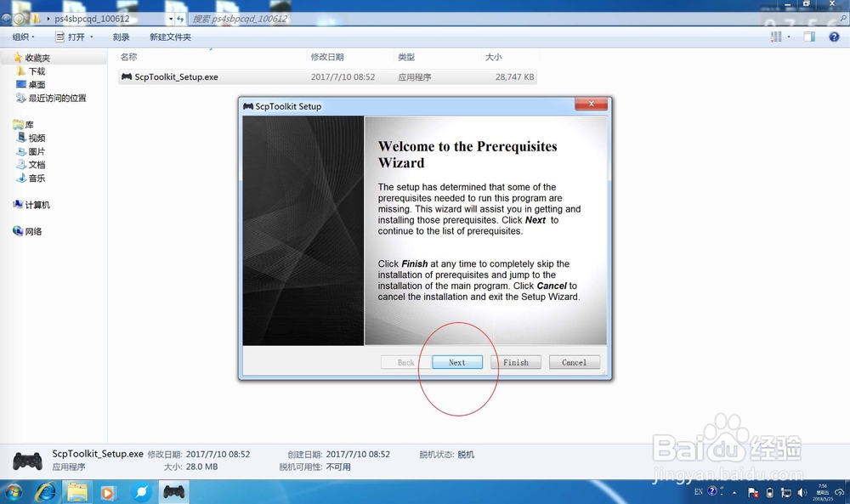Sort files by 修改日期 column
Image resolution: width=850 pixels, height=504 pixels.
click(327, 57)
